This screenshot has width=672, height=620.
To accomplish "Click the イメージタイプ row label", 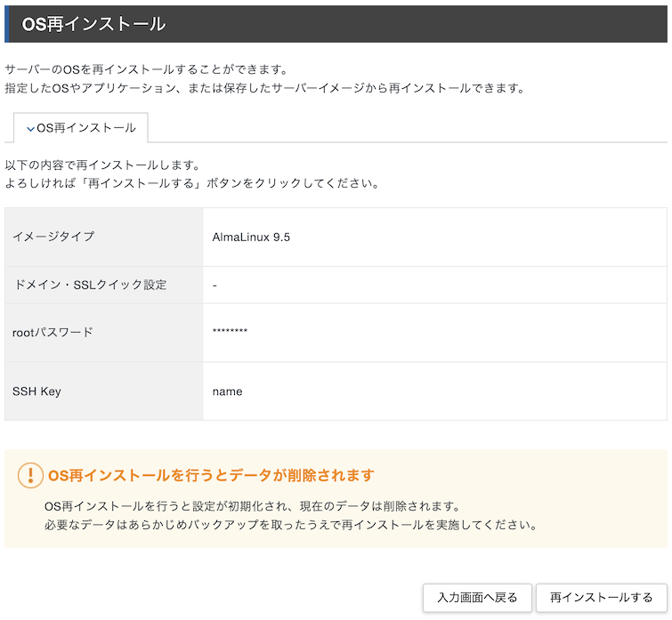I will click(53, 237).
